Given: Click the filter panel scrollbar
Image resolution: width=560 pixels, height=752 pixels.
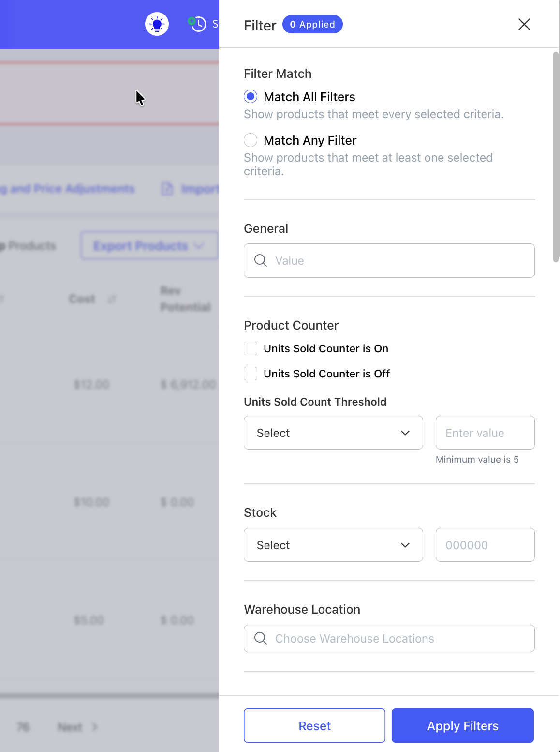Looking at the screenshot, I should point(556,157).
